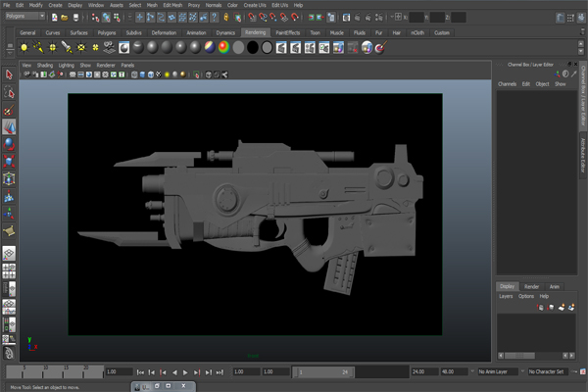Activate the Paint Selection tool
Screen dimensions: 588x392
9,110
